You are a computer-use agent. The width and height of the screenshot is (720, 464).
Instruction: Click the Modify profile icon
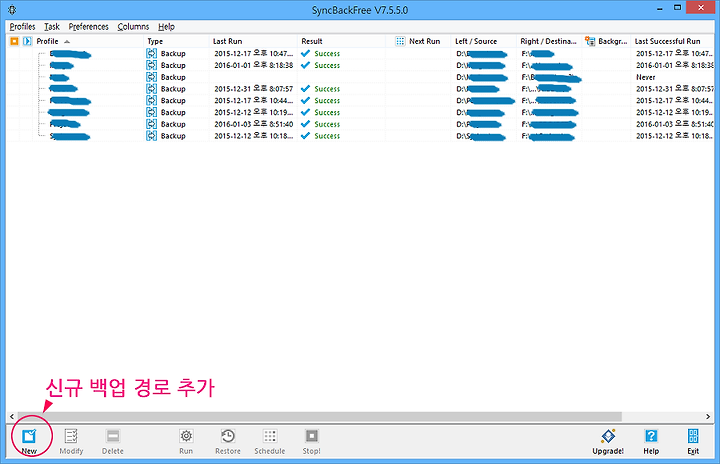click(71, 436)
